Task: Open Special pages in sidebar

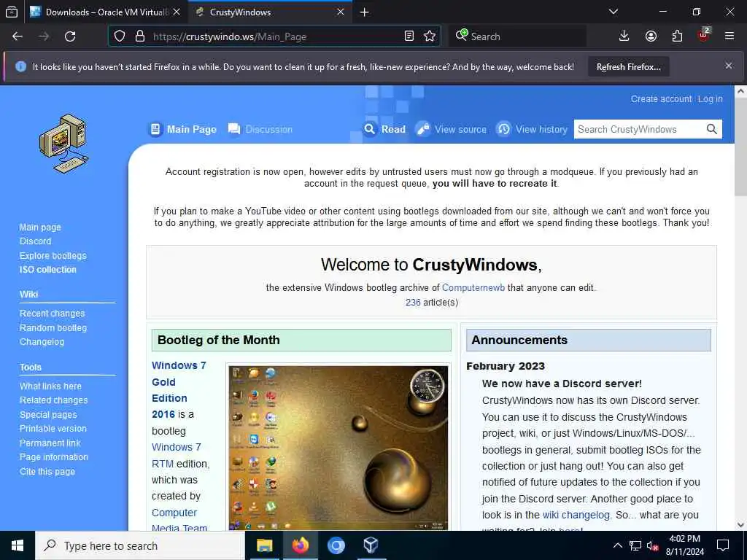Action: click(x=48, y=415)
